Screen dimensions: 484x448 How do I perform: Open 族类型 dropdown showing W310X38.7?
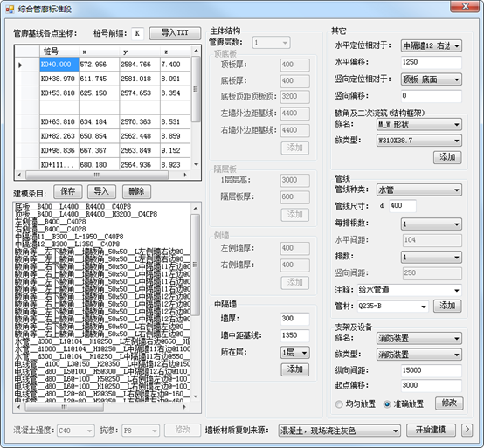point(419,141)
